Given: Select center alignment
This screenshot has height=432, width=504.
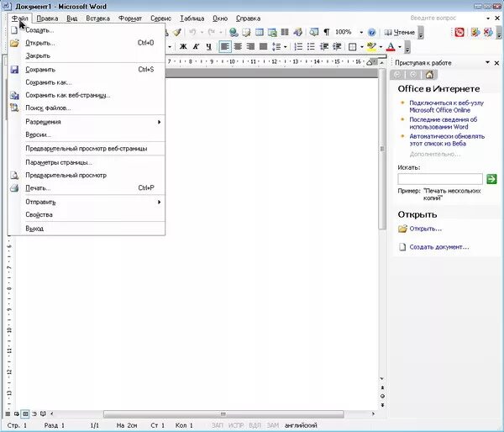Looking at the screenshot, I should [238, 47].
